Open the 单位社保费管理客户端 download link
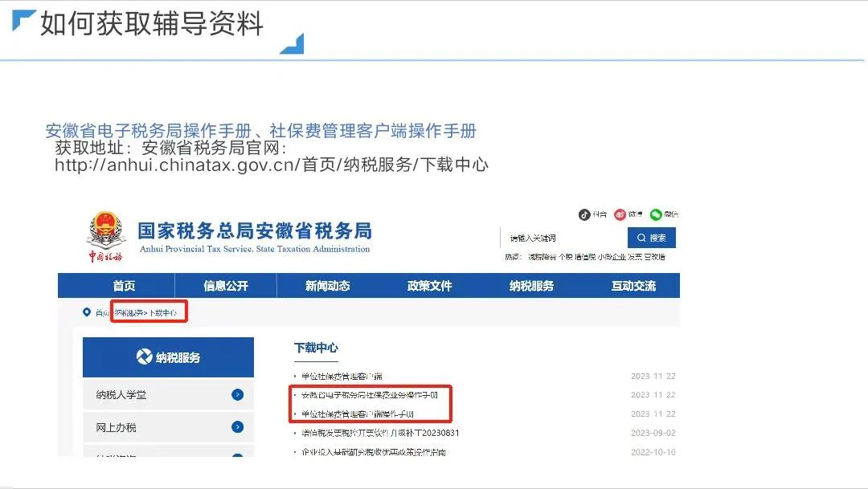The width and height of the screenshot is (868, 489). coord(342,376)
